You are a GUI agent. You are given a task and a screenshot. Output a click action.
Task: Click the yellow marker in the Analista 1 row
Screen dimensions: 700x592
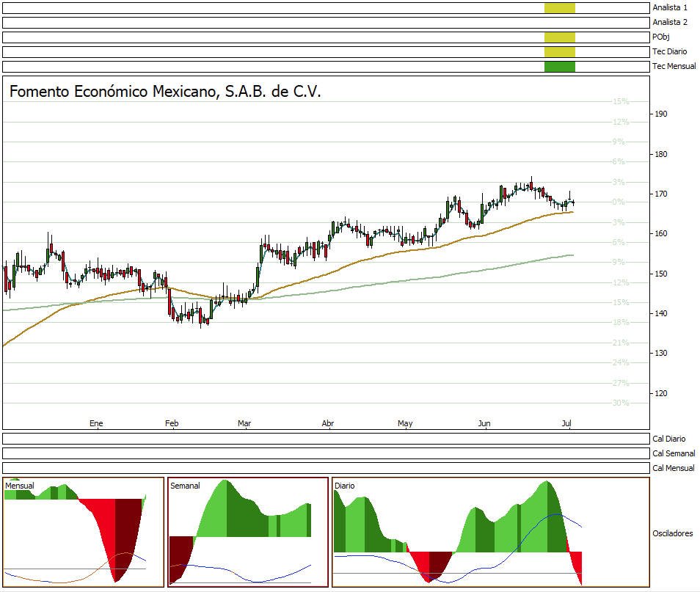pos(559,8)
